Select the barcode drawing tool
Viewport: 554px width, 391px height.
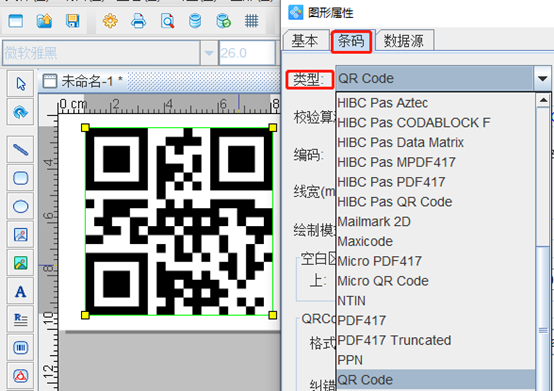(20, 348)
